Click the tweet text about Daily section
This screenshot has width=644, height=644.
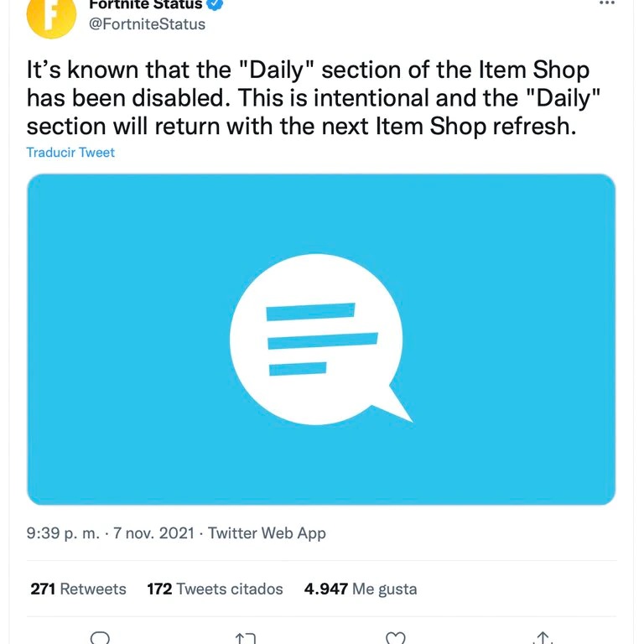click(313, 98)
